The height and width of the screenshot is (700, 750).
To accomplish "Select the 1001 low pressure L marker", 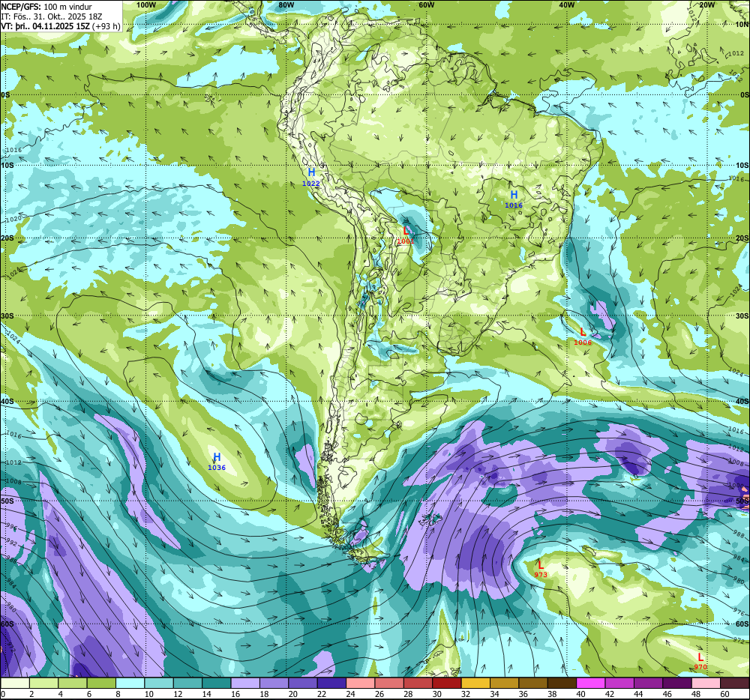I will 406,231.
